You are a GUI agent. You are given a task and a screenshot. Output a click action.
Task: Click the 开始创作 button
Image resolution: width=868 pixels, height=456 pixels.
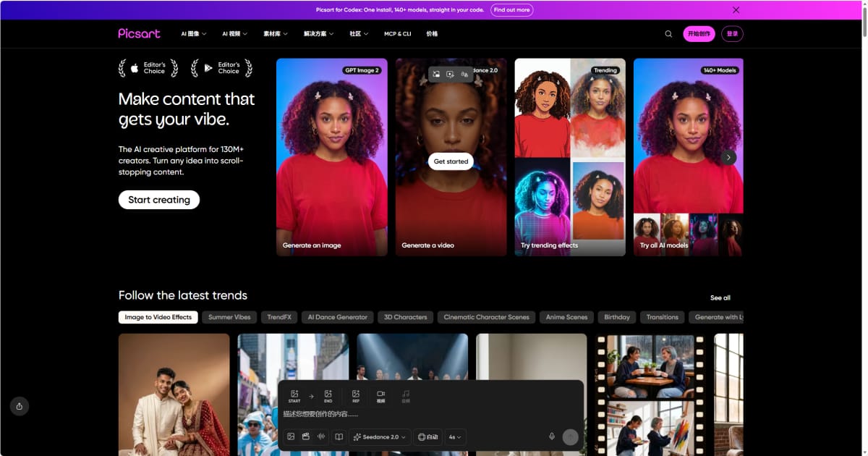pyautogui.click(x=699, y=34)
